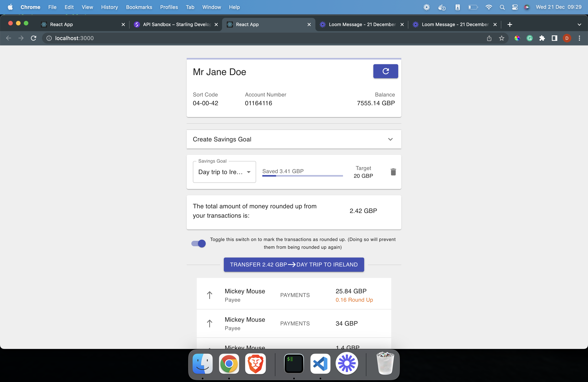Click the sort code 04-00-42
588x382 pixels.
pyautogui.click(x=206, y=103)
